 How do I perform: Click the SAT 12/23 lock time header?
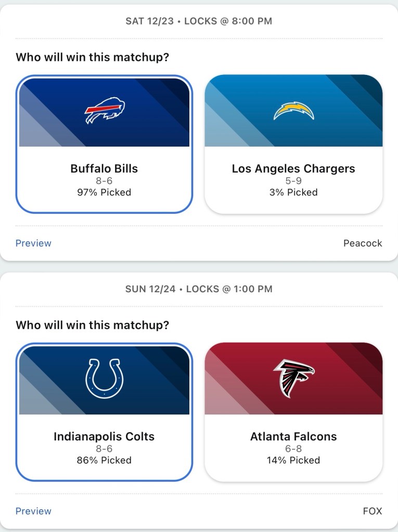[x=199, y=21]
